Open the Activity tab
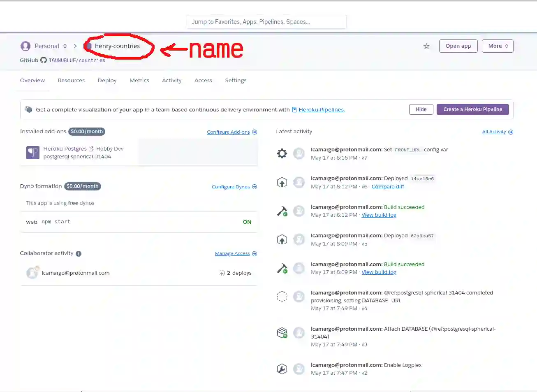Image resolution: width=537 pixels, height=392 pixels. (172, 81)
